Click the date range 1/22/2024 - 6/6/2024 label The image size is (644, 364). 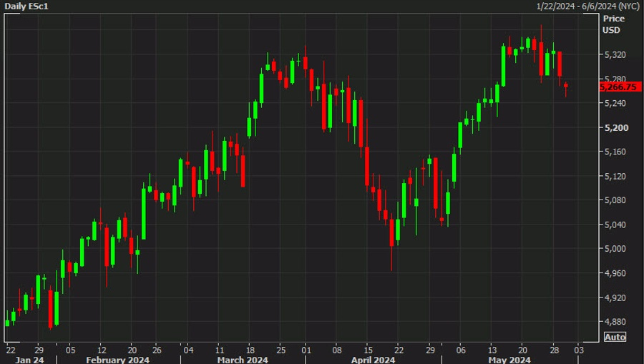click(x=587, y=6)
